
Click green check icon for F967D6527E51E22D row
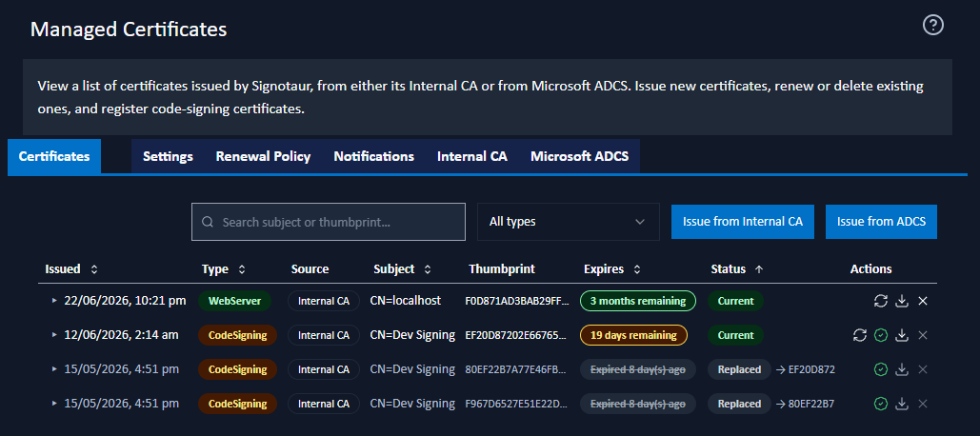point(881,405)
